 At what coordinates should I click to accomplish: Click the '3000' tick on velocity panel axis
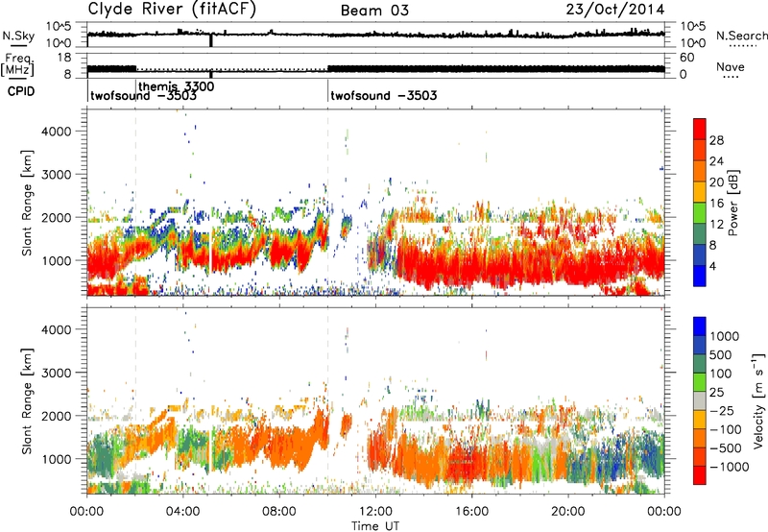coord(57,373)
